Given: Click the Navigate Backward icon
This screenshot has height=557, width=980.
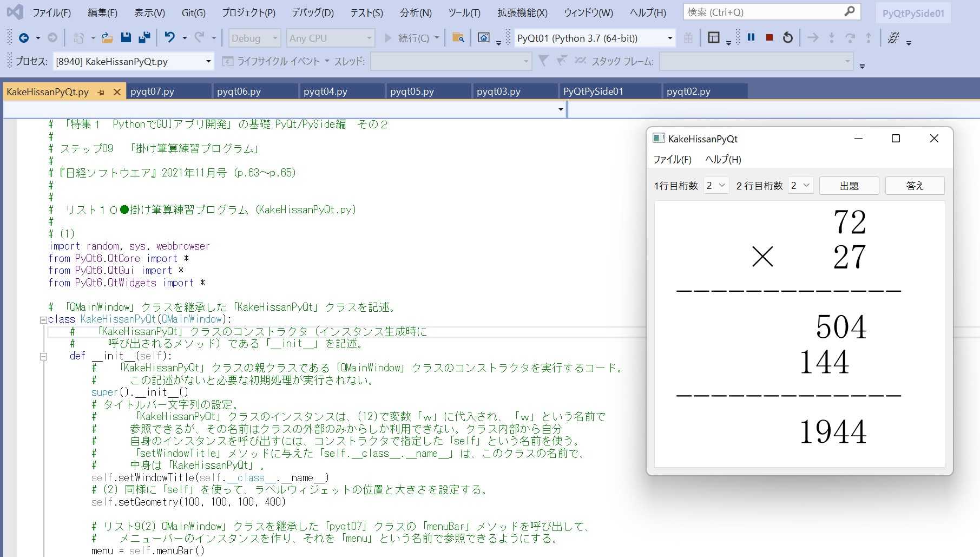Looking at the screenshot, I should click(x=23, y=38).
